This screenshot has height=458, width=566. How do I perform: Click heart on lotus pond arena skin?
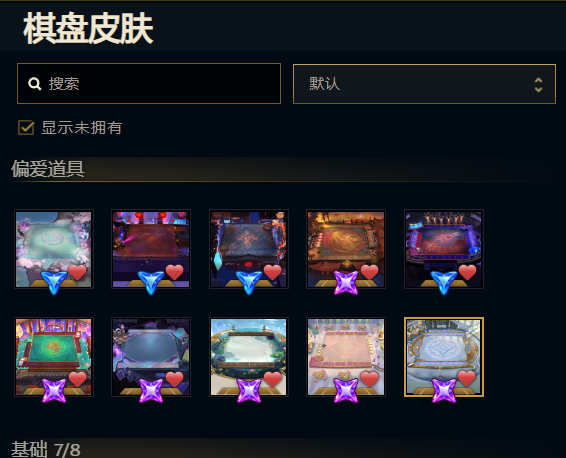point(273,380)
